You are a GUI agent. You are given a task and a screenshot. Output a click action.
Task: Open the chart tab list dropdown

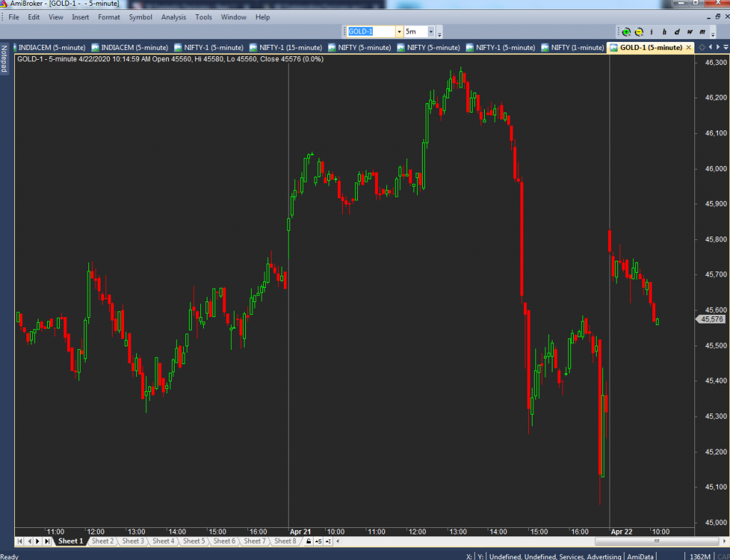[x=726, y=48]
